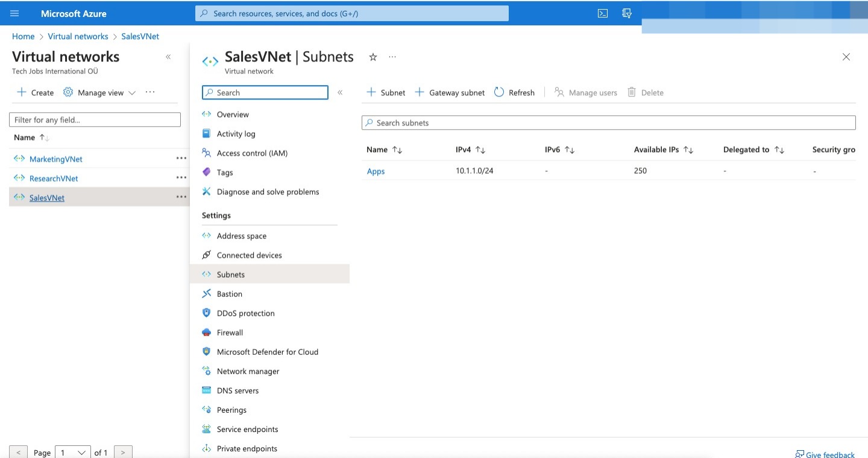Sort subnets by IPv4 column
The height and width of the screenshot is (458, 868).
coord(471,150)
